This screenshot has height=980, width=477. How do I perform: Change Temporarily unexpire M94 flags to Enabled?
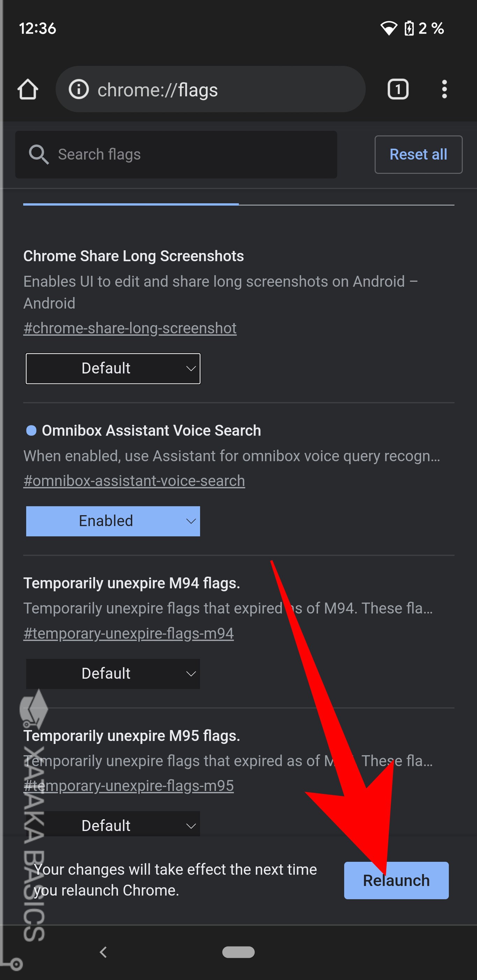113,673
